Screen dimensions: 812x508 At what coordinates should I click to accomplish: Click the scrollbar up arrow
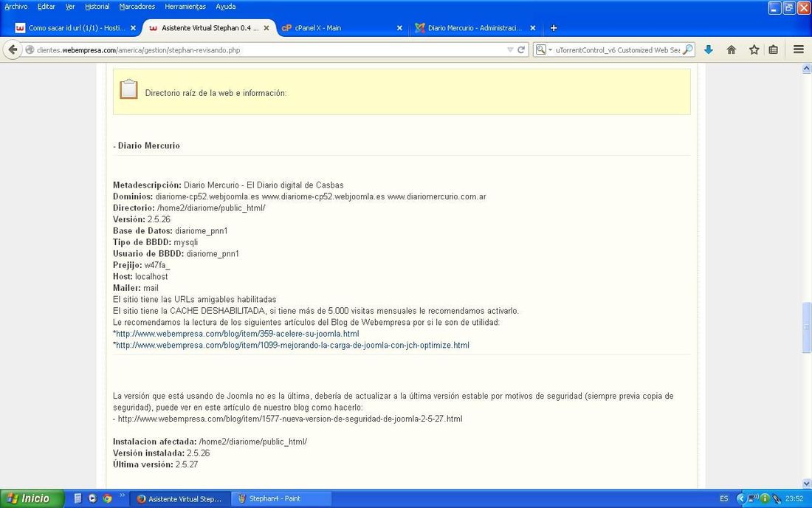click(x=806, y=69)
